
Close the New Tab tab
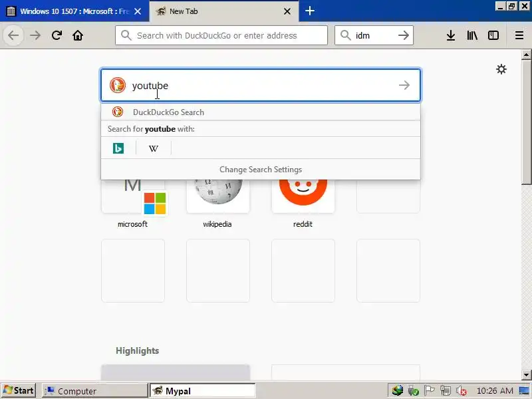click(x=287, y=11)
